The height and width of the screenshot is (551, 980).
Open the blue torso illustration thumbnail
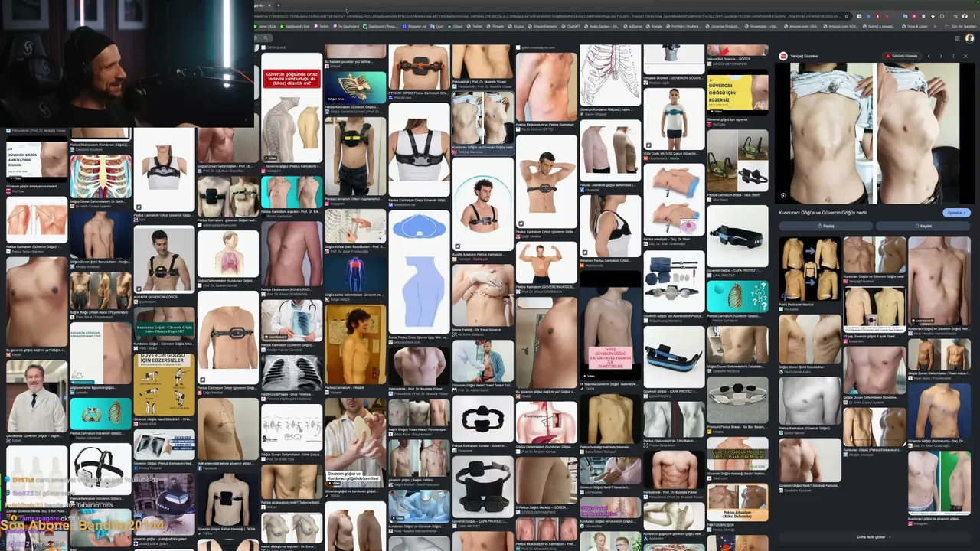(x=419, y=271)
